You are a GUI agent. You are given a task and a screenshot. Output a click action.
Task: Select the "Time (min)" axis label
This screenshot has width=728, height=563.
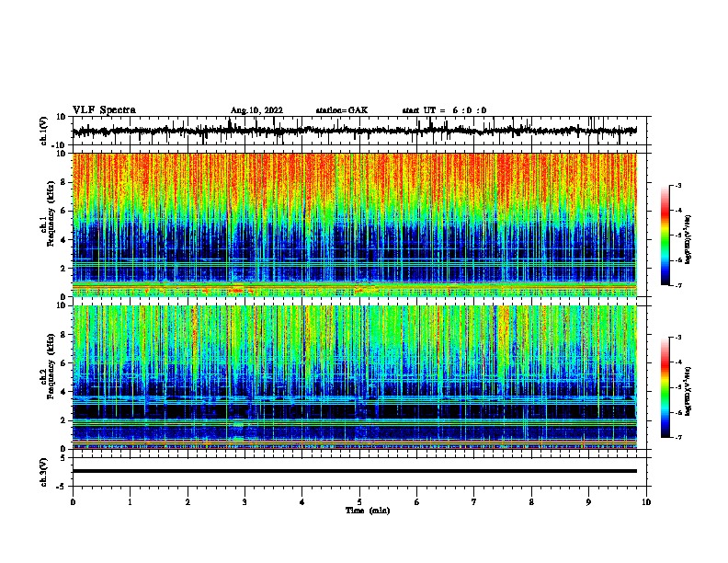click(368, 511)
